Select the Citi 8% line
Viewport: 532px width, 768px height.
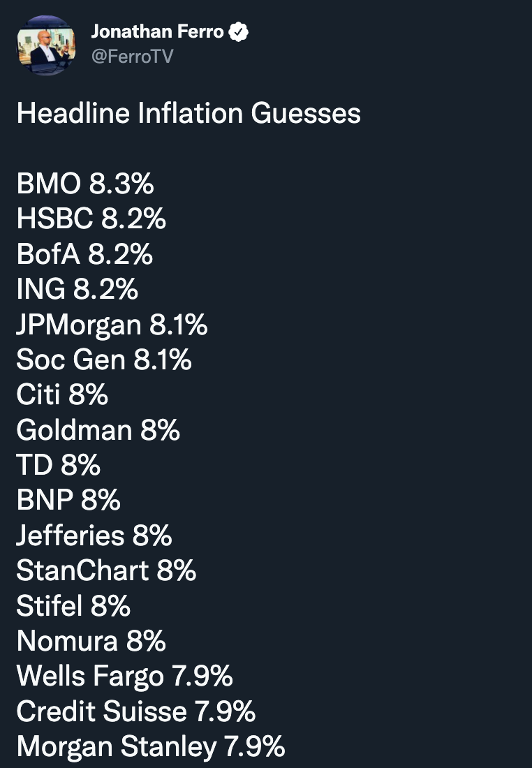(62, 395)
